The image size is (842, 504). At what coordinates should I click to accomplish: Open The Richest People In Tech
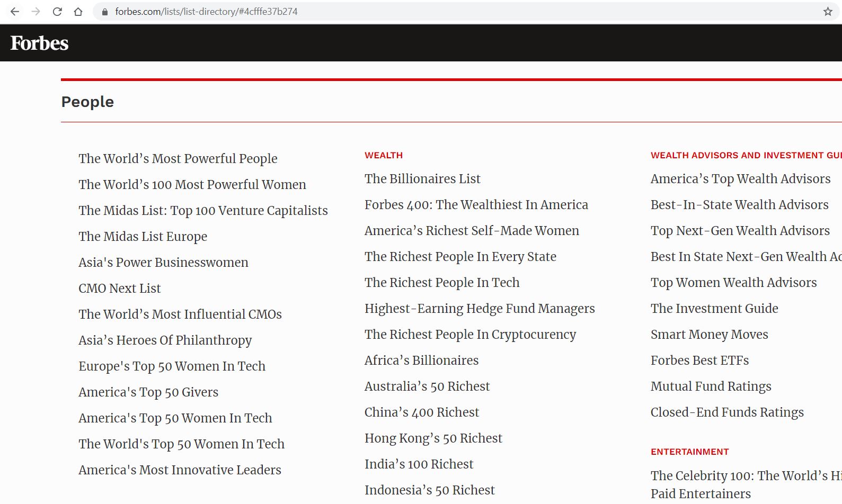coord(442,283)
